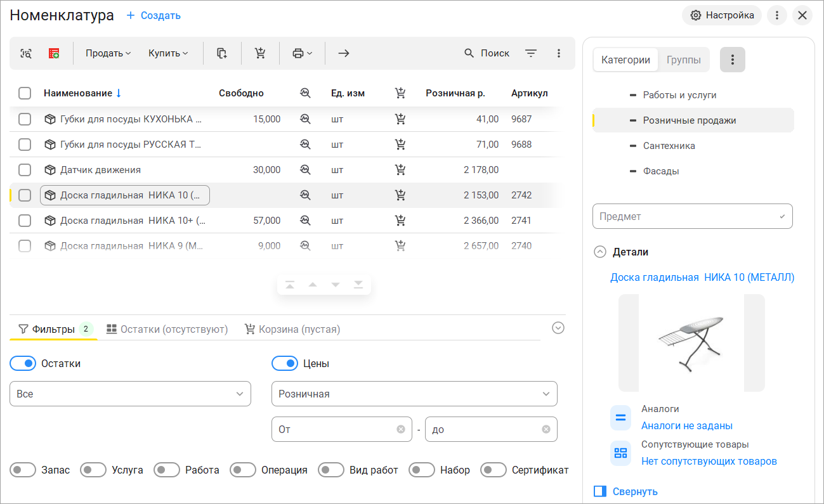824x504 pixels.
Task: Turn off the Остатки toggle
Action: pyautogui.click(x=23, y=363)
